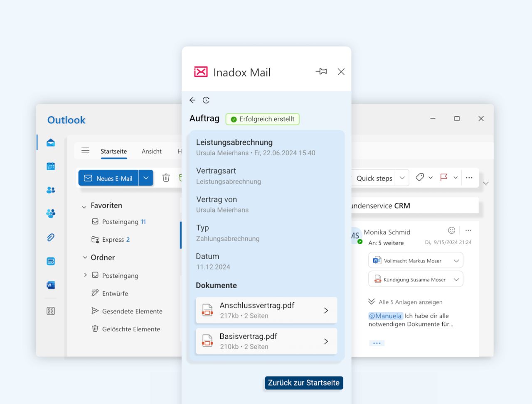This screenshot has height=404, width=532.
Task: Select the Startseite tab
Action: (x=113, y=152)
